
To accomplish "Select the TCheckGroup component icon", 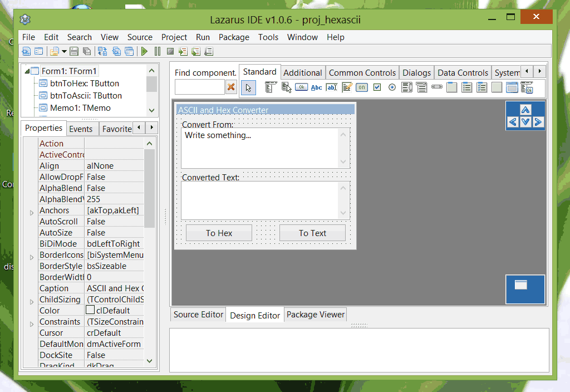I will pos(481,87).
